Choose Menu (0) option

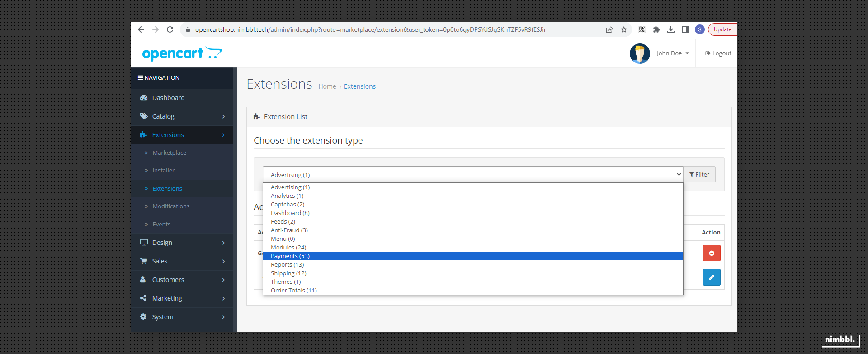tap(473, 239)
